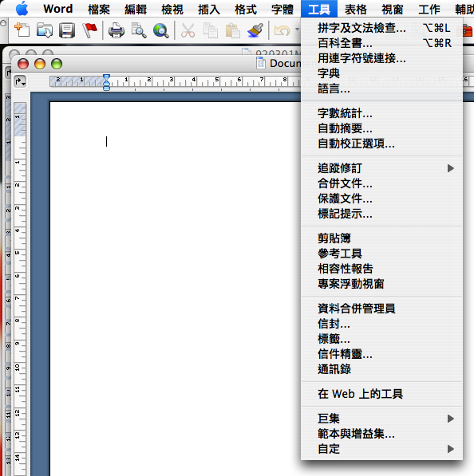The height and width of the screenshot is (476, 474).
Task: Open 資料合併管理員 from the menu
Action: 381,309
